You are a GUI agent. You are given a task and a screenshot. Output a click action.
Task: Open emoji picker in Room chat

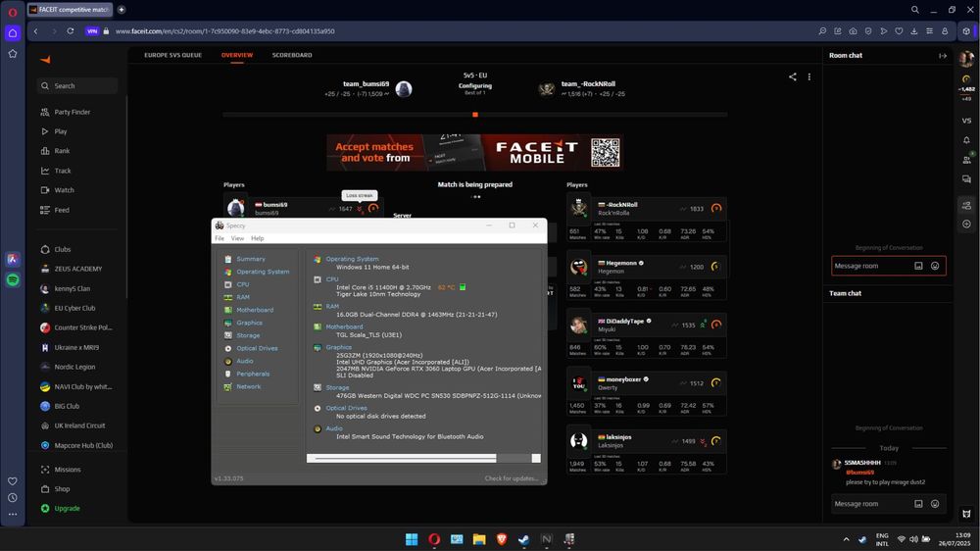(935, 266)
